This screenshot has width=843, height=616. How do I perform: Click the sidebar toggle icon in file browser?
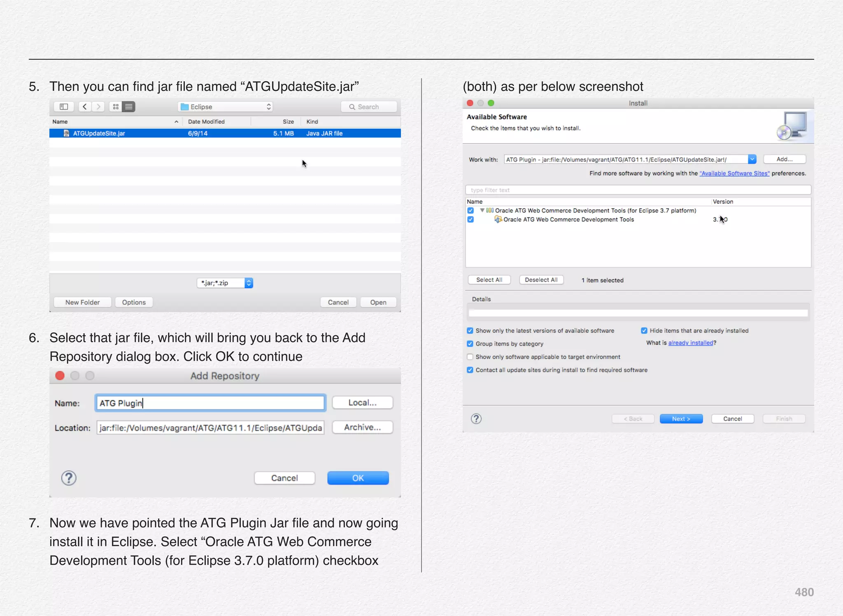tap(64, 107)
